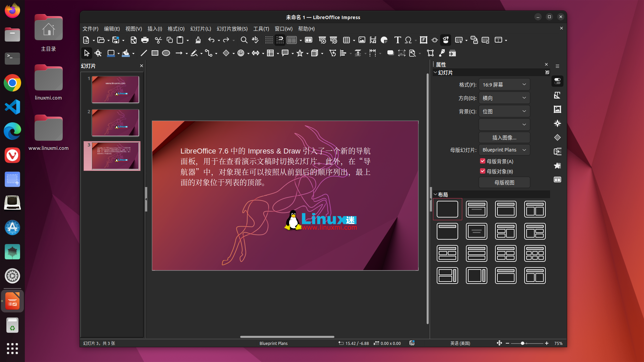Image resolution: width=644 pixels, height=362 pixels.
Task: Open the Gallery deck in sidebar
Action: coord(557,109)
